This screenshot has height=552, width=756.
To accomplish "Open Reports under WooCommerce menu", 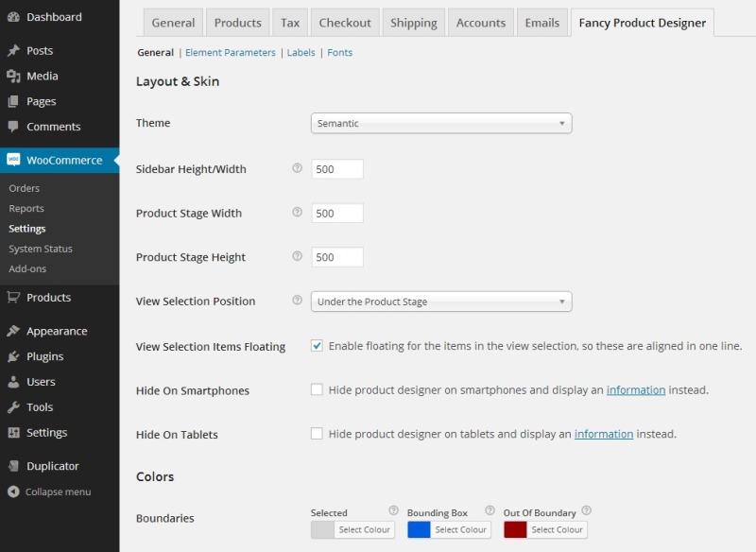I will click(x=26, y=209).
